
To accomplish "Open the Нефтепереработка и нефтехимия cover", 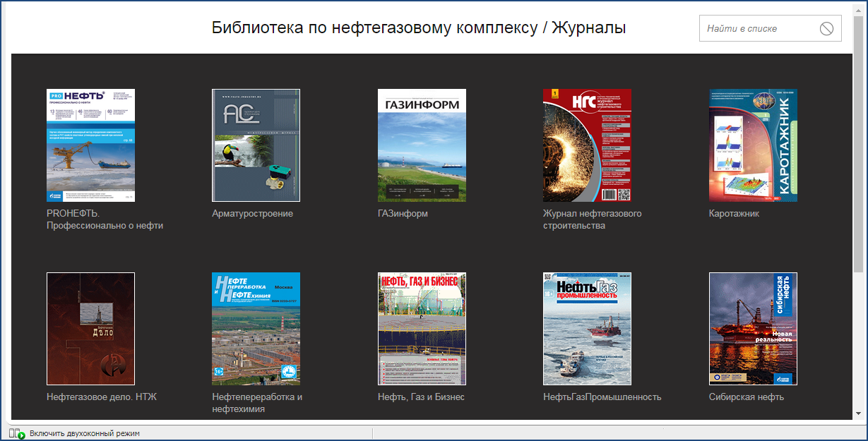I will tap(256, 329).
